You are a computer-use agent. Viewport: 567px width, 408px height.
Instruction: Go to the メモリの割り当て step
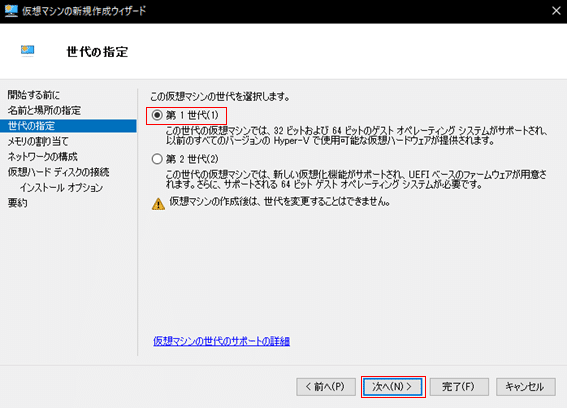pyautogui.click(x=38, y=141)
